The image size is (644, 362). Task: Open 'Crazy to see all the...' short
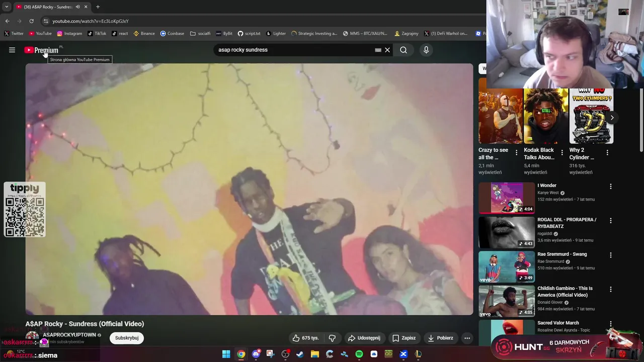(x=501, y=116)
